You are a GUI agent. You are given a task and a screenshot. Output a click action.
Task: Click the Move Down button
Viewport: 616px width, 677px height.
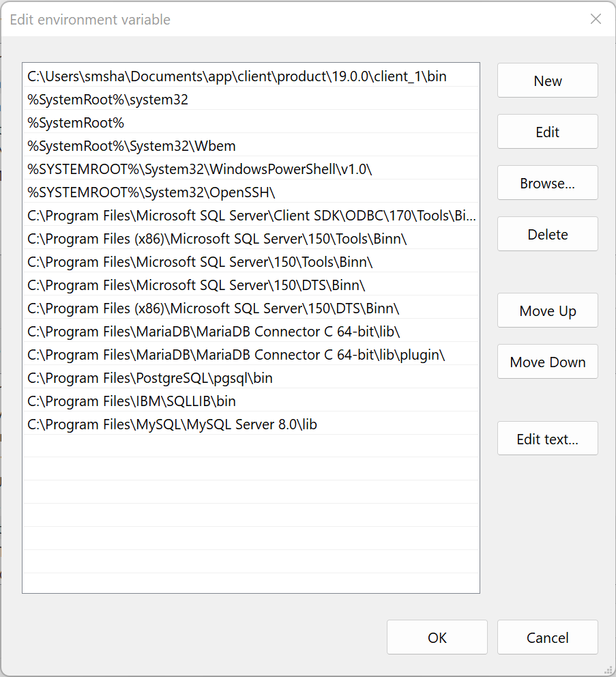547,362
